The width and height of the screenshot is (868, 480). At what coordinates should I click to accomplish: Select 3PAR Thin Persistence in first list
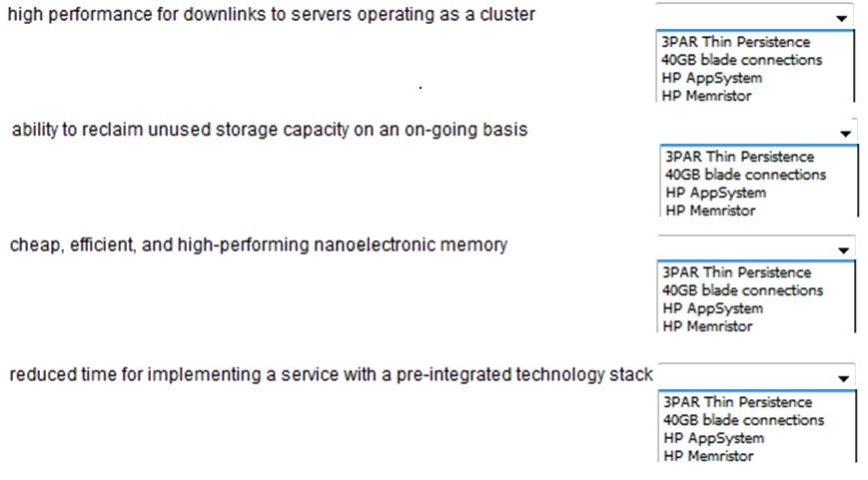736,42
